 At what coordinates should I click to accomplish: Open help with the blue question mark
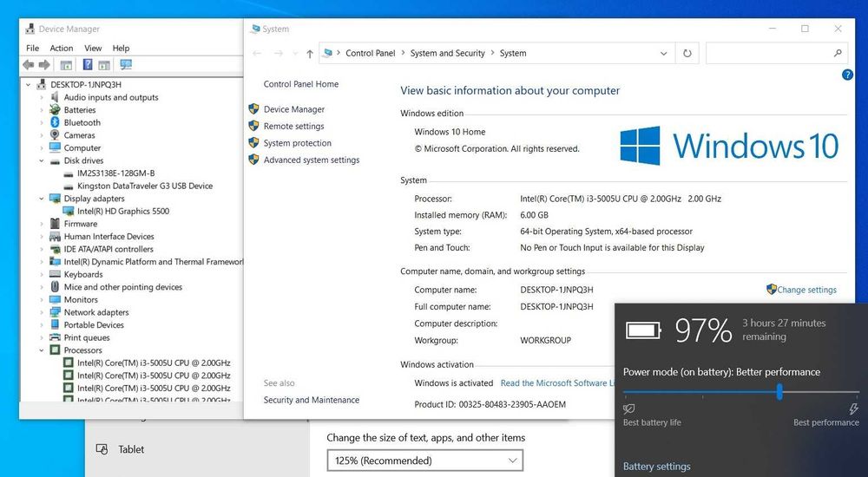point(847,75)
